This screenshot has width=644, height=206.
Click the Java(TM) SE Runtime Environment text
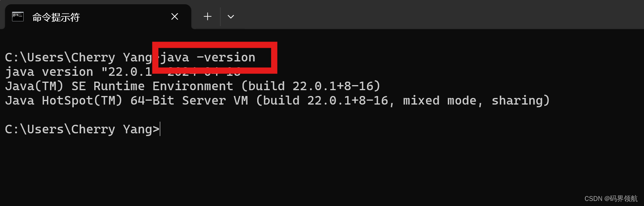coord(119,86)
